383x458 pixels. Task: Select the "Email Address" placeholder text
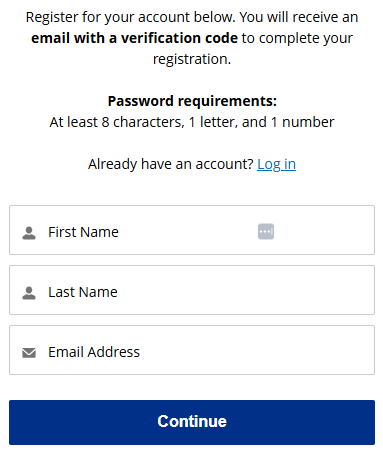94,352
